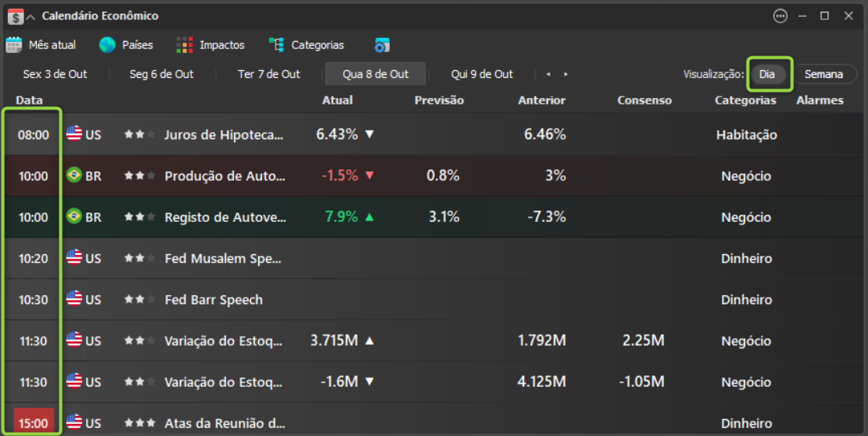This screenshot has height=436, width=868.
Task: Go to previous dates with left arrow
Action: pyautogui.click(x=549, y=74)
